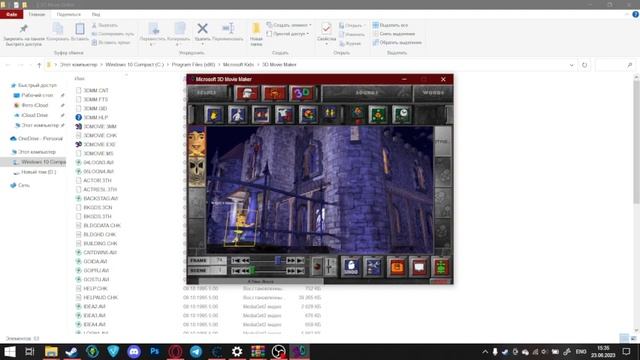Select the yellow up-down arrows tool icon
Viewport: 640px width, 360px height.
tap(330, 115)
